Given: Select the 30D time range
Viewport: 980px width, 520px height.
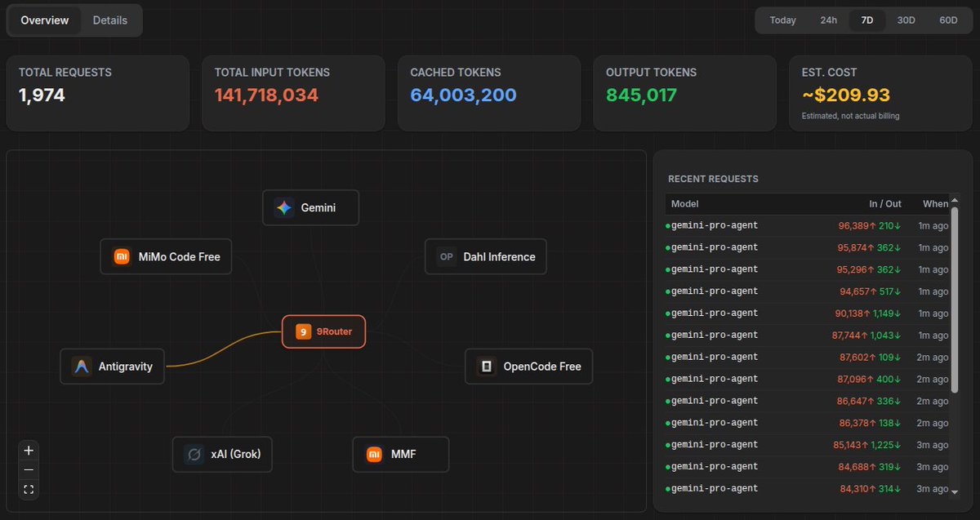Looking at the screenshot, I should click(x=906, y=20).
